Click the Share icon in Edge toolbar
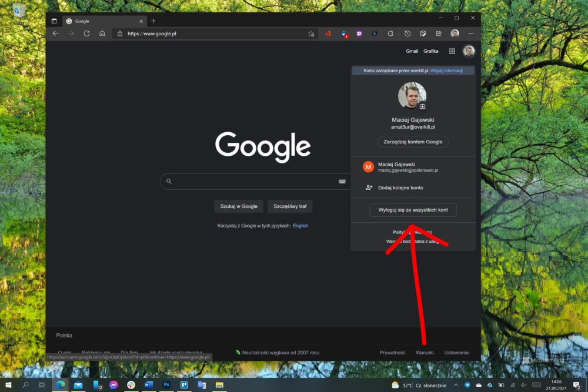The height and width of the screenshot is (392, 588). click(x=439, y=33)
